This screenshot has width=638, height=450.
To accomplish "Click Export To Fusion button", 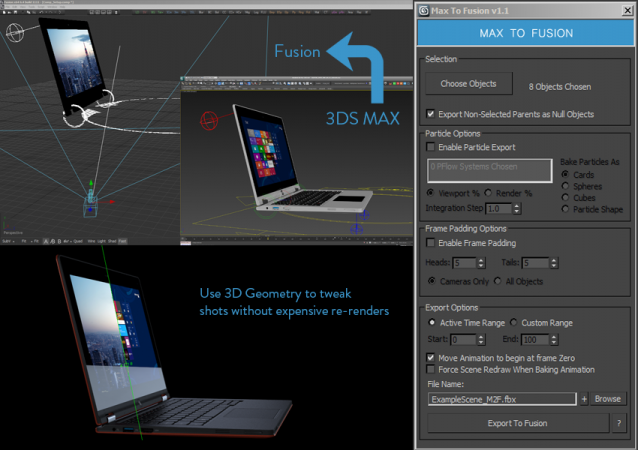I will (x=518, y=424).
